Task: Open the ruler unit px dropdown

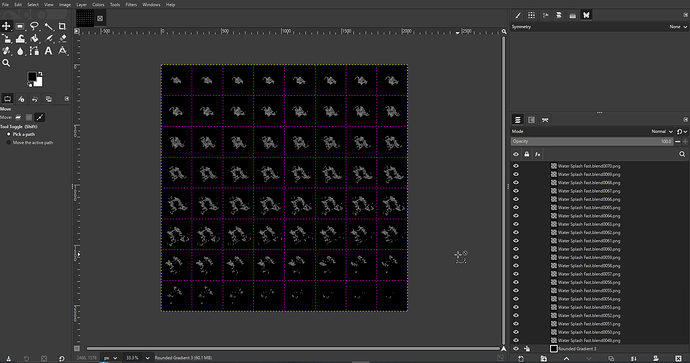Action: pos(110,358)
